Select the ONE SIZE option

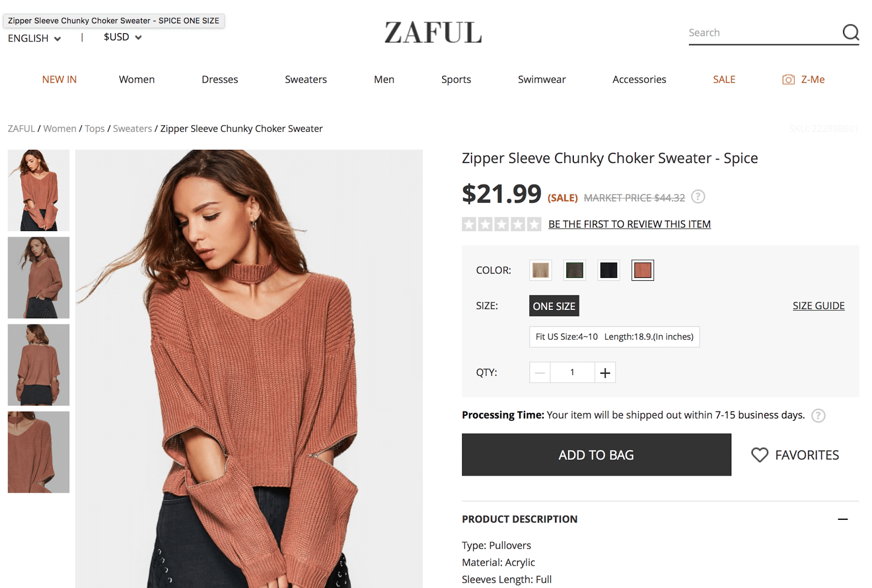[x=554, y=306]
